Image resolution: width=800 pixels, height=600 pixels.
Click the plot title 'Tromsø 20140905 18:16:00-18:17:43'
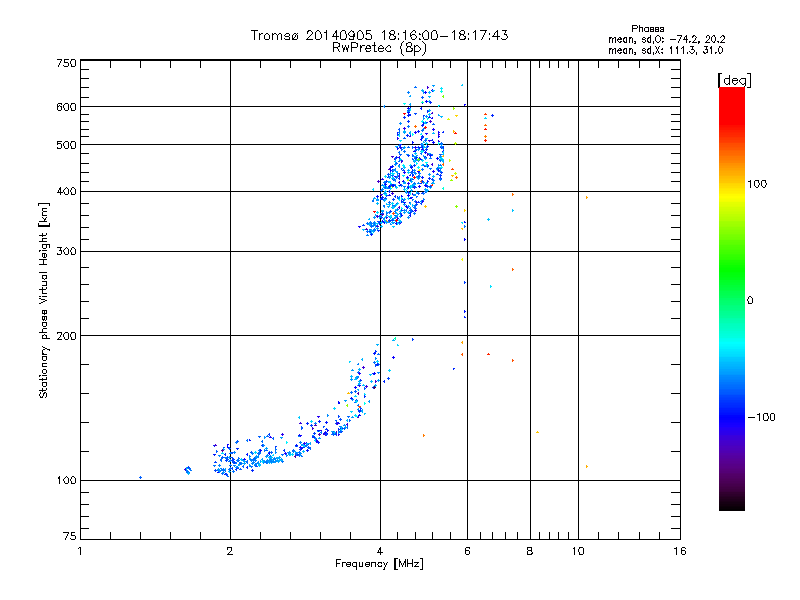[x=379, y=35]
